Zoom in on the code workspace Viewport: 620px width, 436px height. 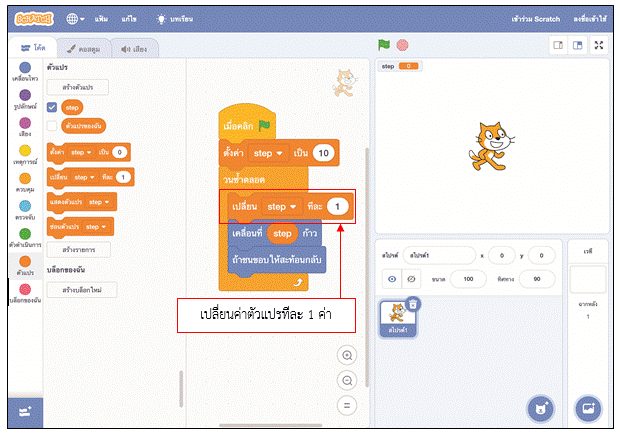(348, 356)
